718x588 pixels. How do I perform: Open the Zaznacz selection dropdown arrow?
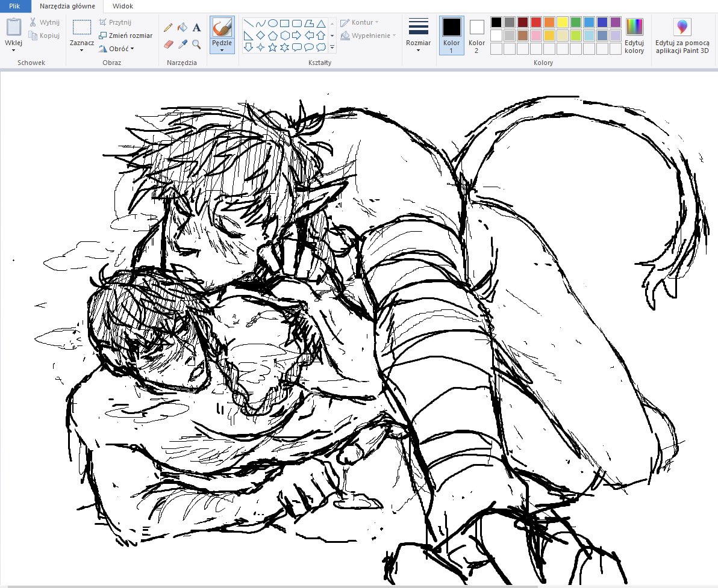click(x=82, y=51)
